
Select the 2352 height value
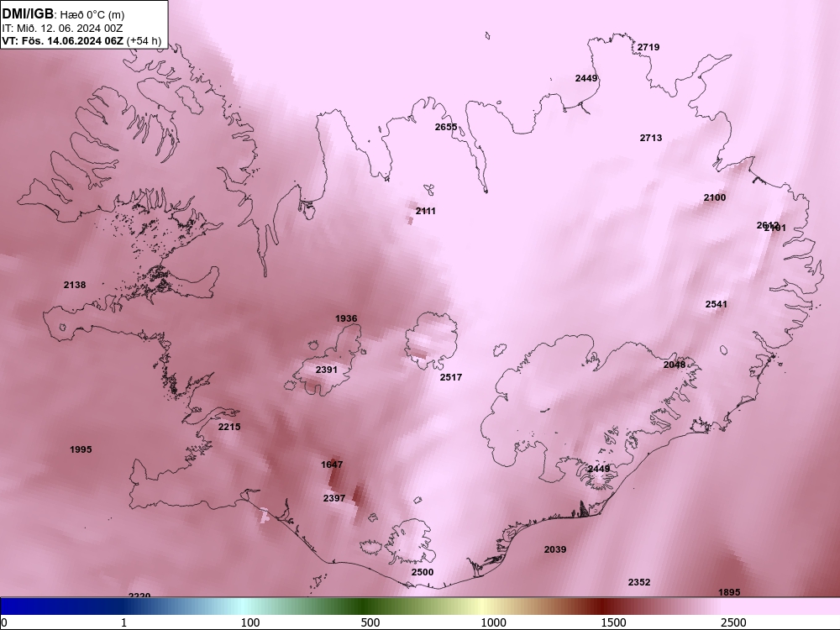[639, 582]
